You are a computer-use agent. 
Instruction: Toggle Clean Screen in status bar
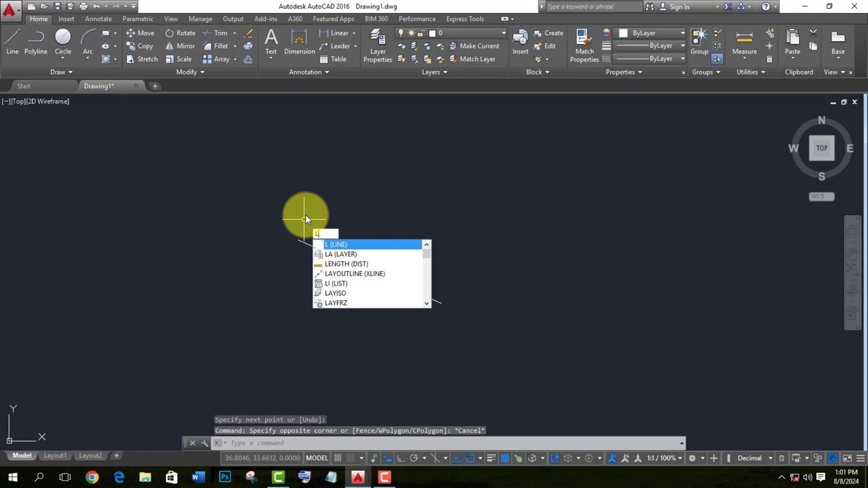[847, 458]
